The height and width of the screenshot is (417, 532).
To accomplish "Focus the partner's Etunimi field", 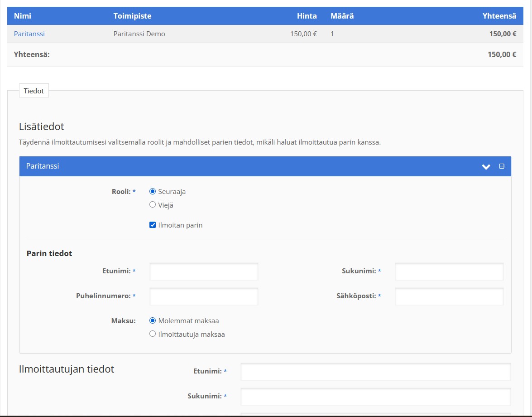I will click(x=204, y=272).
